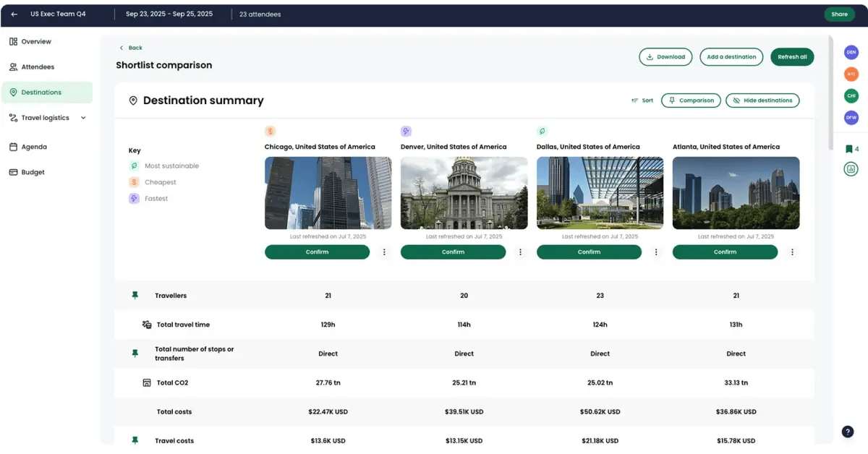The height and width of the screenshot is (454, 868).
Task: Open Attendees in the sidebar
Action: [38, 67]
